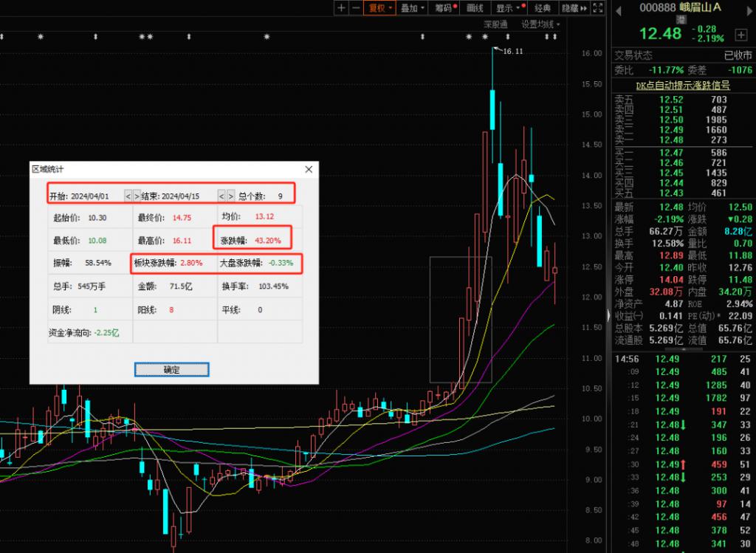Go to previous stock with left arrow
The width and height of the screenshot is (756, 553).
click(619, 9)
